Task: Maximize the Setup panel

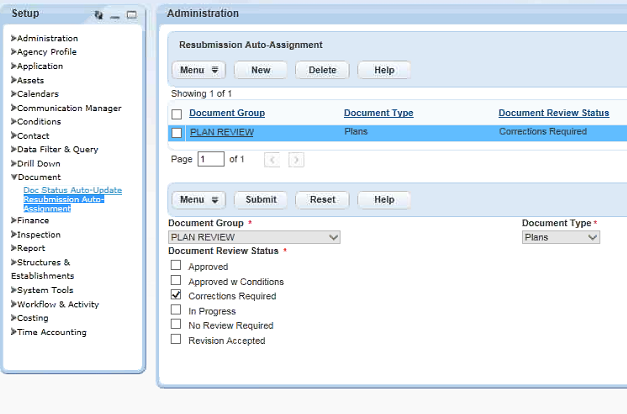Action: pos(131,15)
